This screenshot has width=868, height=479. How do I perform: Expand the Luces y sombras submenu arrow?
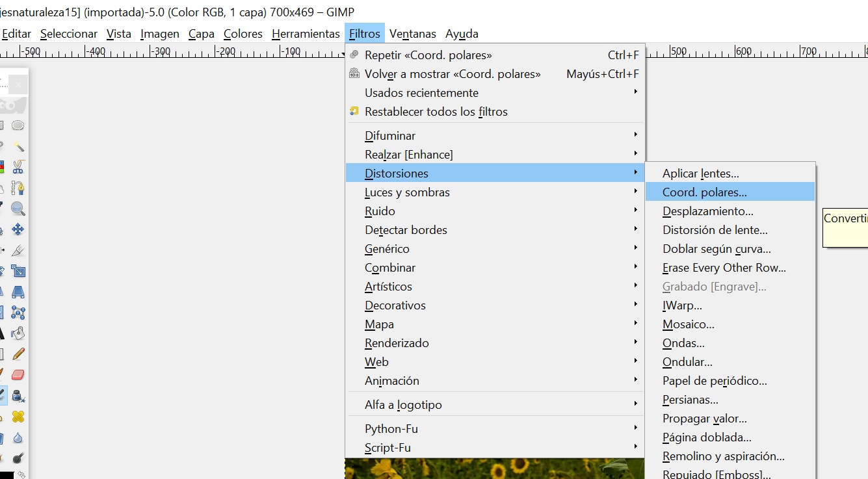635,192
